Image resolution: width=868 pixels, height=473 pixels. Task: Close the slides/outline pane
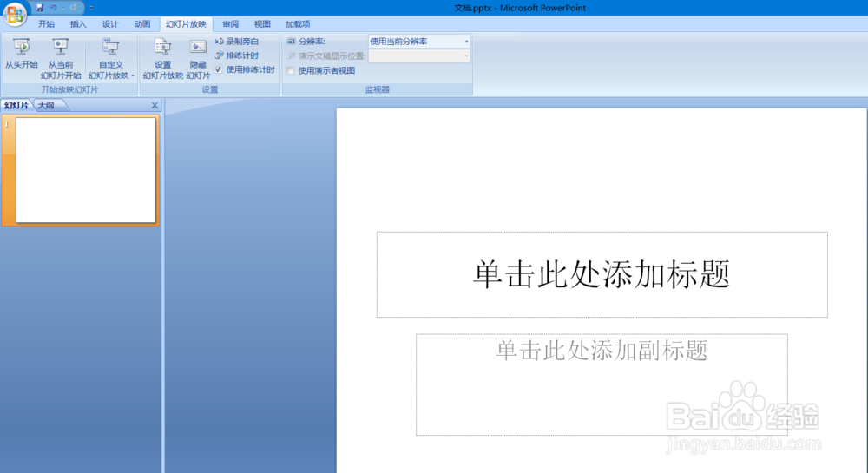coord(155,105)
